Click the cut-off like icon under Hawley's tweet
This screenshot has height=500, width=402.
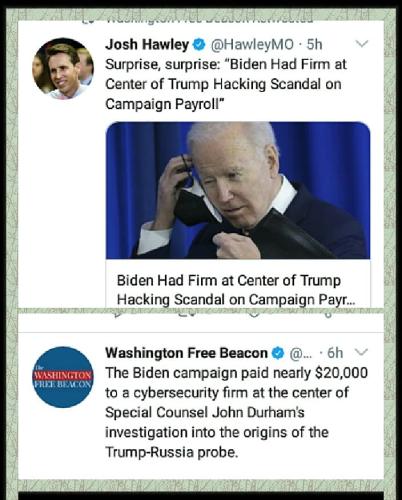click(254, 314)
